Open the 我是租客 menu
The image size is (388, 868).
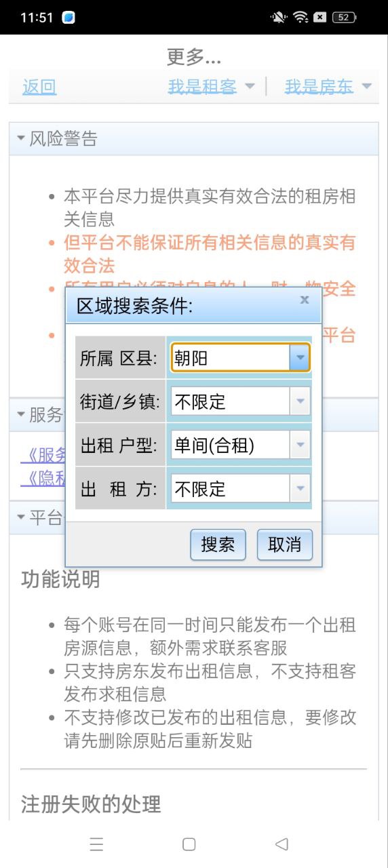[211, 87]
